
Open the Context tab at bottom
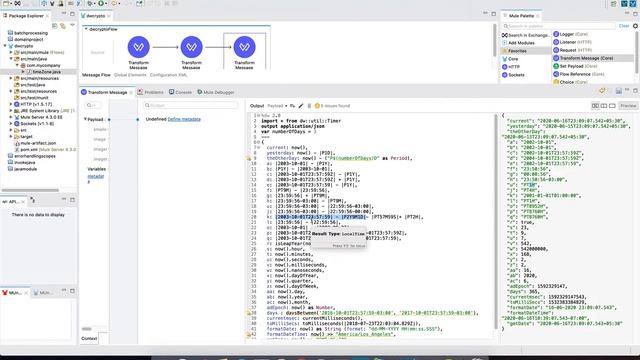(x=89, y=338)
